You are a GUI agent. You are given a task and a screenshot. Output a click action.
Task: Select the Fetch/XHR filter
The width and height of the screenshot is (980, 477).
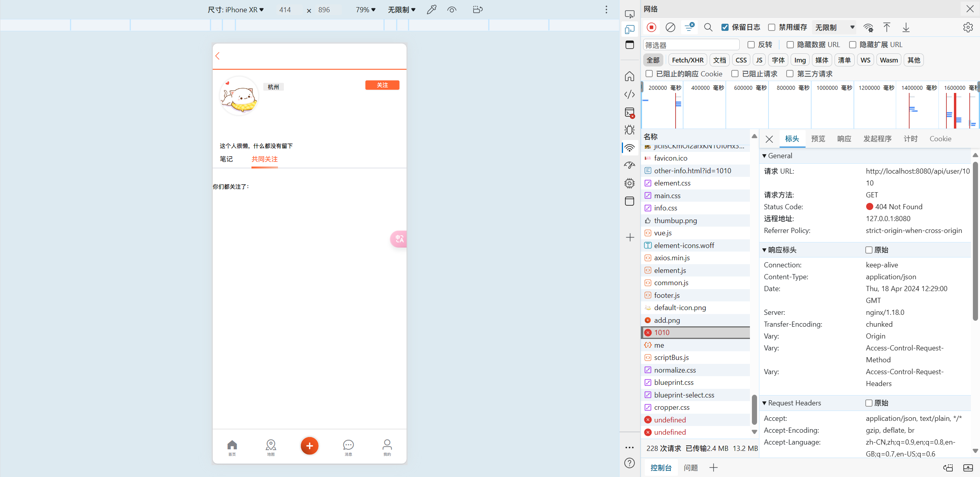pos(687,60)
